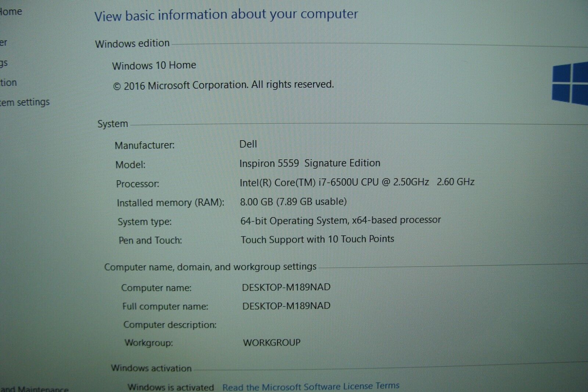
Task: Click RAM value '8.00 GB (7.89 GB usable)'
Action: [293, 202]
